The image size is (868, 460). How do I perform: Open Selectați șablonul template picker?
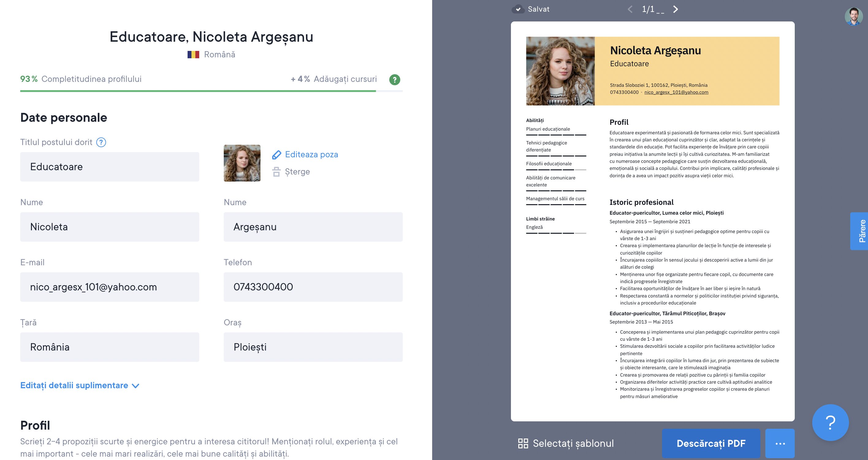click(x=566, y=443)
